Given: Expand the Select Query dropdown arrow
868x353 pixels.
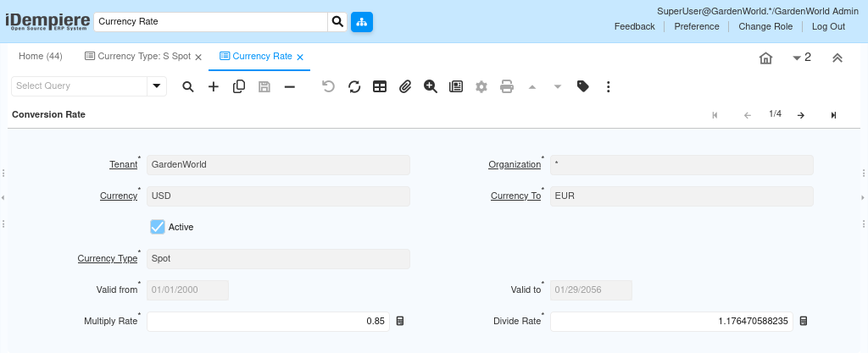Looking at the screenshot, I should [x=157, y=86].
